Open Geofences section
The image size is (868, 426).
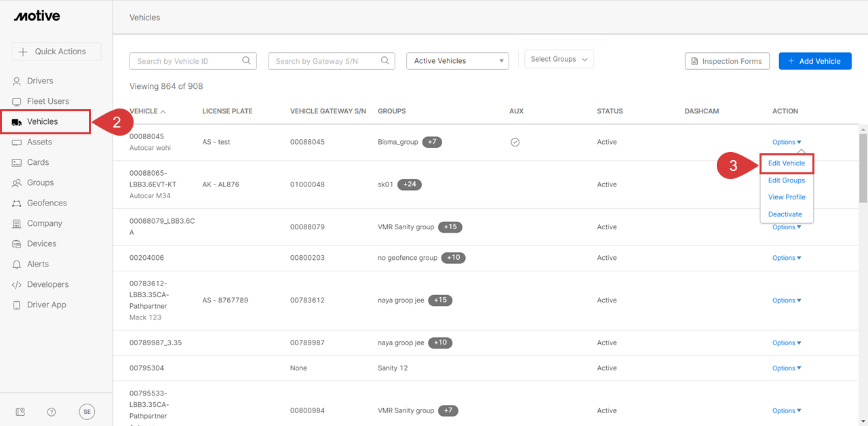click(x=47, y=203)
